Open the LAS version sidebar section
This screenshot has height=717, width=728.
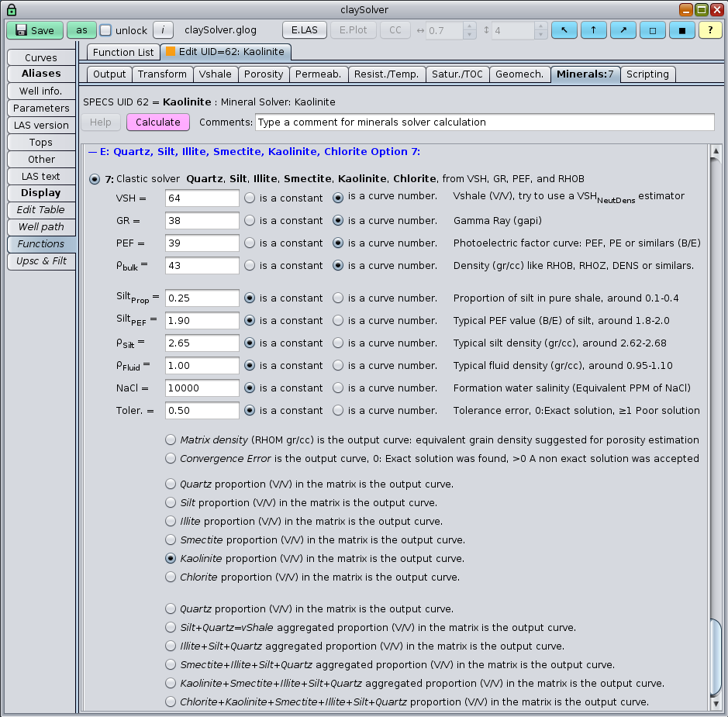(x=41, y=126)
